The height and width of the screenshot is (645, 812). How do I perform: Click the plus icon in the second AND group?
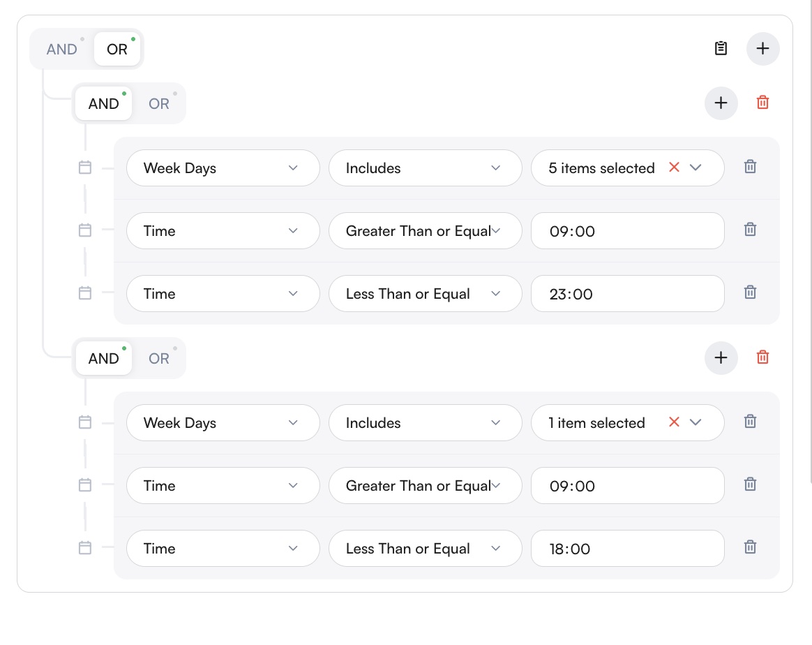tap(721, 357)
